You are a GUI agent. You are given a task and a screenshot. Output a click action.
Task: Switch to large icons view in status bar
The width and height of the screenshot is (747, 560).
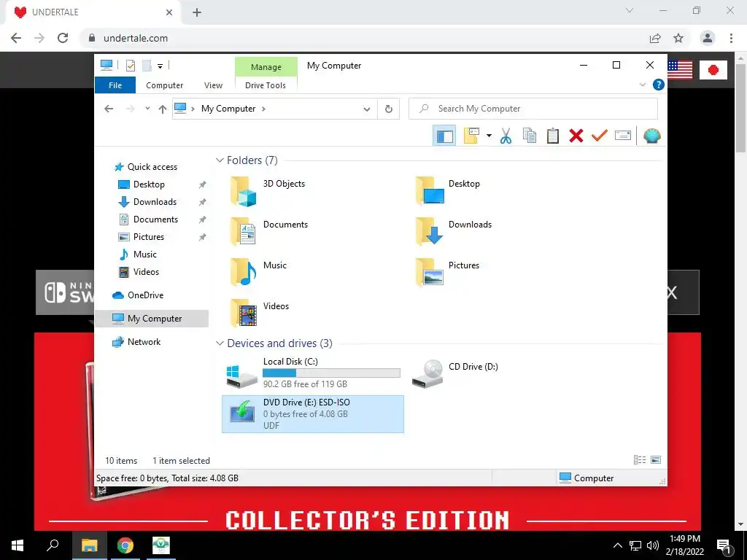click(656, 460)
